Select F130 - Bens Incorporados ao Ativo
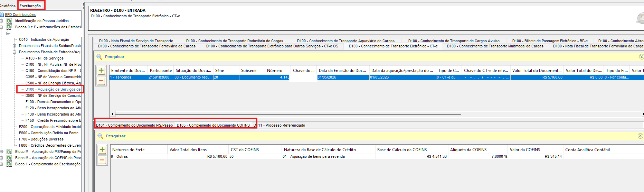 tap(53, 114)
